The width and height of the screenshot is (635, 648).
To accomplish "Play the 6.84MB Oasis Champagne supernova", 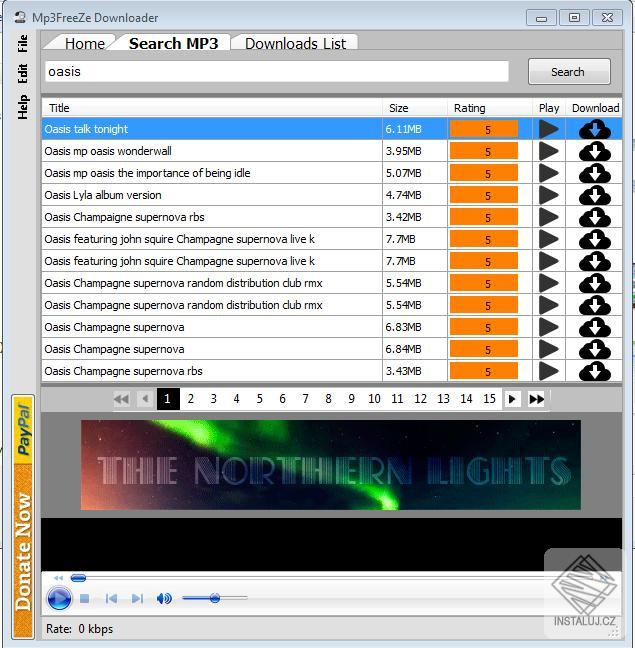I will point(549,349).
